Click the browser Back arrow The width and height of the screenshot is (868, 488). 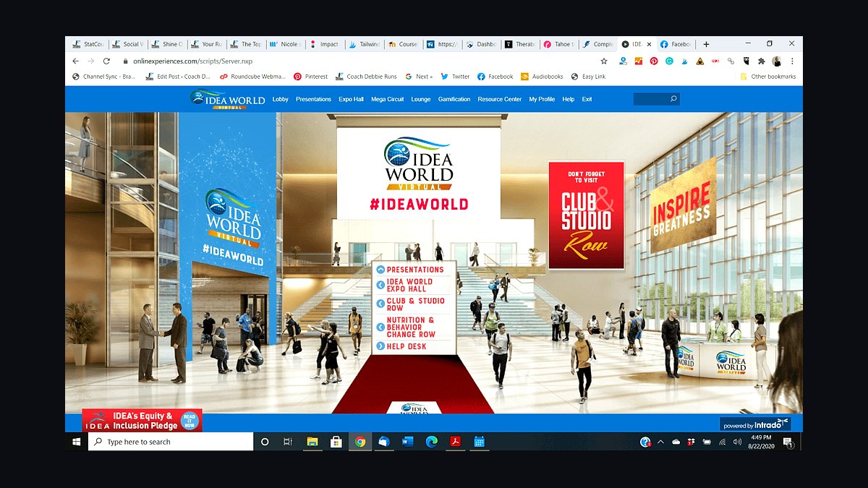pos(76,61)
